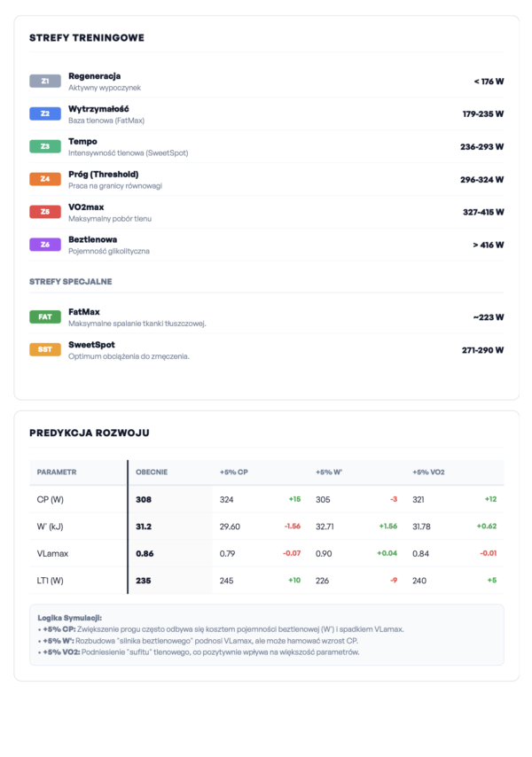Click the purple Z6 anaerobic badge

pyautogui.click(x=44, y=245)
